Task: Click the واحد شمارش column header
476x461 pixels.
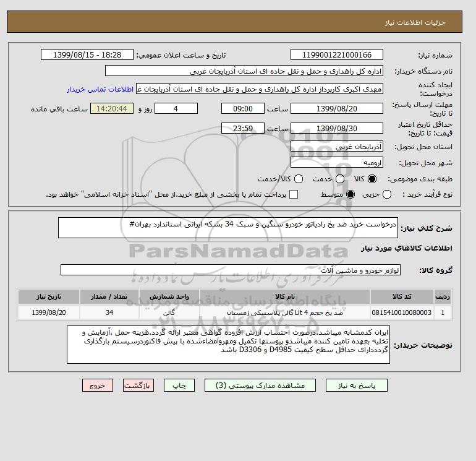Action: click(x=169, y=296)
